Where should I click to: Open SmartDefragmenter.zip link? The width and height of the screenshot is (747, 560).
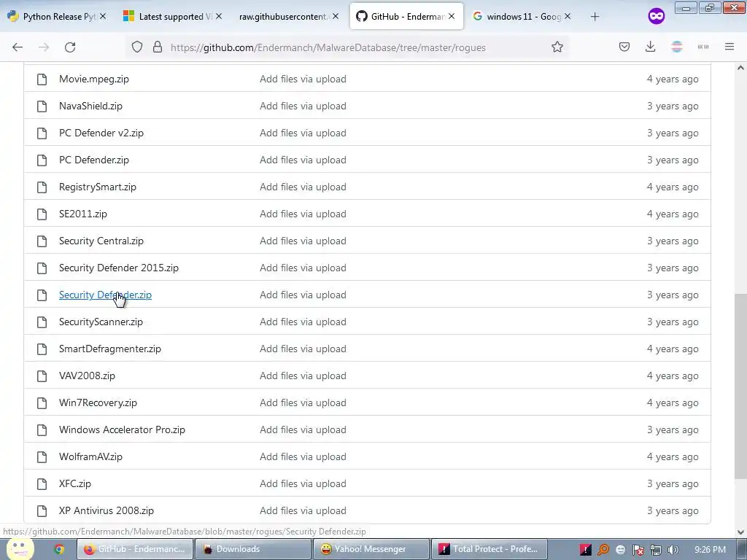(x=110, y=349)
